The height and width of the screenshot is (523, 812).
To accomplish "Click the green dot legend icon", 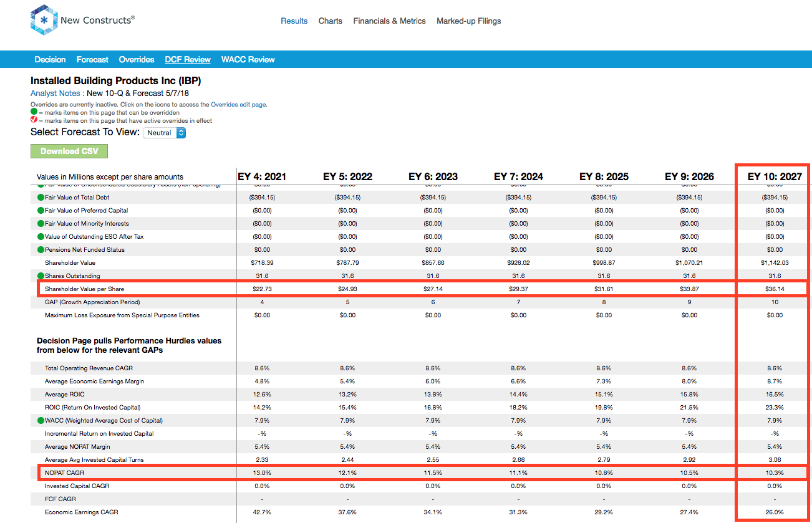I will (34, 112).
